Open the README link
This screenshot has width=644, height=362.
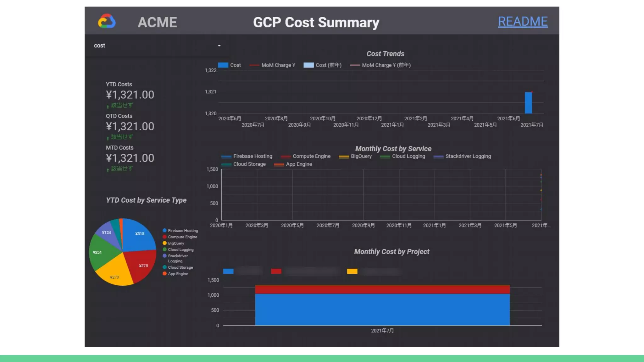coord(522,21)
